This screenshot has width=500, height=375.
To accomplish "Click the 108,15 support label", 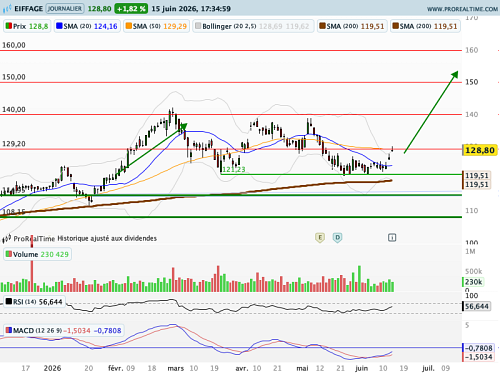I will click(14, 212).
